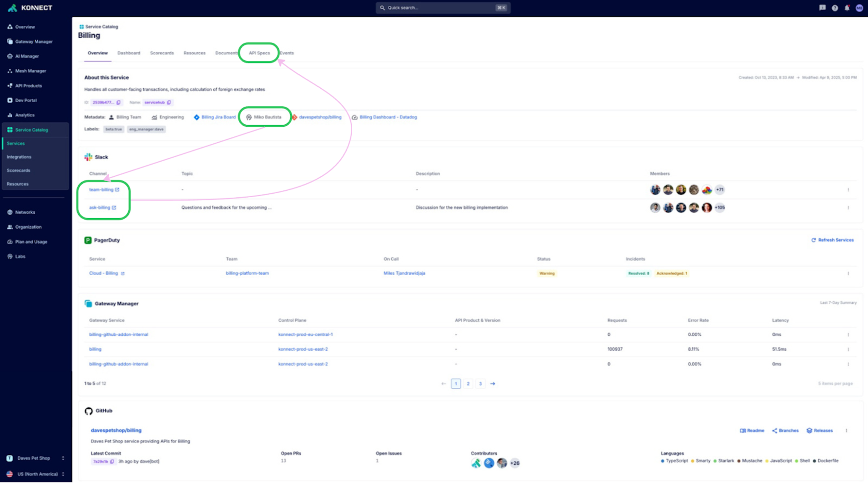Expand the Daves Pet Shop organization switcher
868x485 pixels.
(63, 458)
